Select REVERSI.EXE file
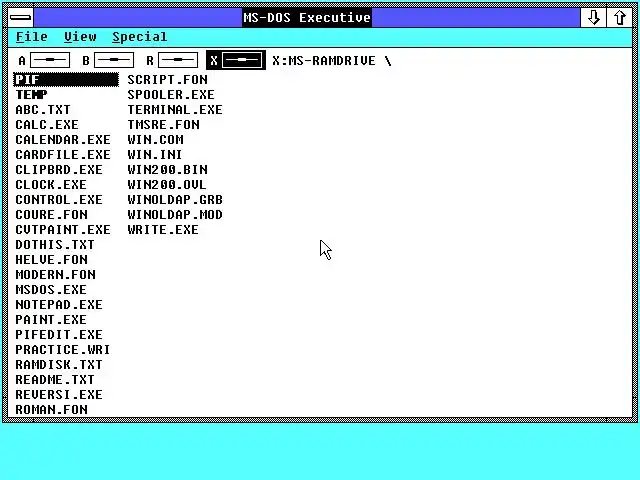Image resolution: width=640 pixels, height=480 pixels. pos(59,395)
